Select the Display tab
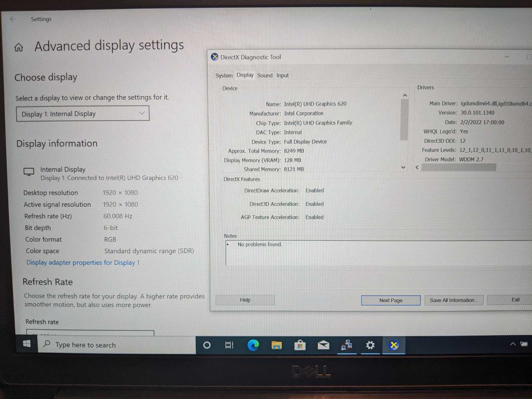Image resolution: width=532 pixels, height=399 pixels. pos(245,75)
